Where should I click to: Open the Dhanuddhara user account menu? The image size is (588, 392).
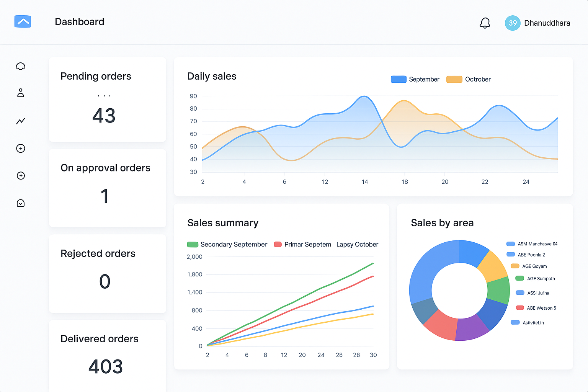[x=547, y=23]
